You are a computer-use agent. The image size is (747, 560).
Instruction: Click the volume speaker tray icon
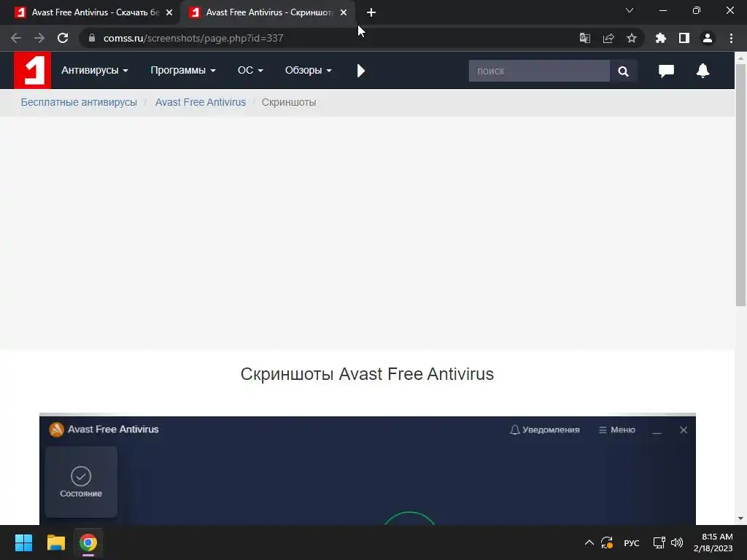pos(676,542)
